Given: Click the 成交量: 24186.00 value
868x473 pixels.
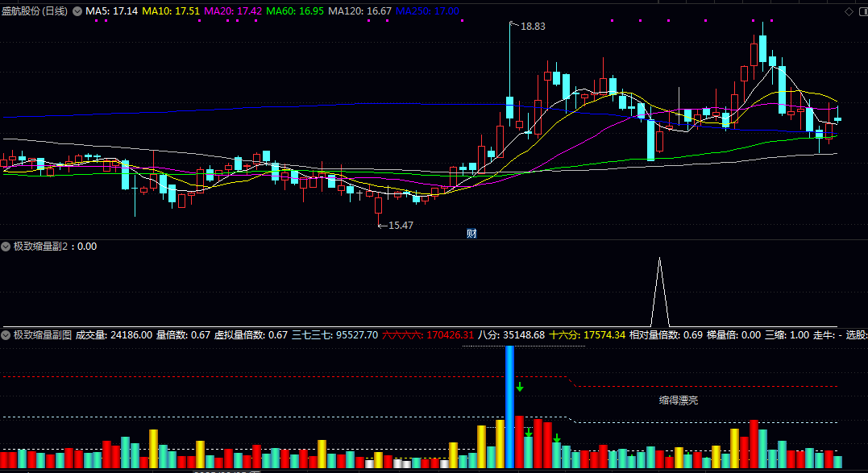Looking at the screenshot, I should pos(114,334).
